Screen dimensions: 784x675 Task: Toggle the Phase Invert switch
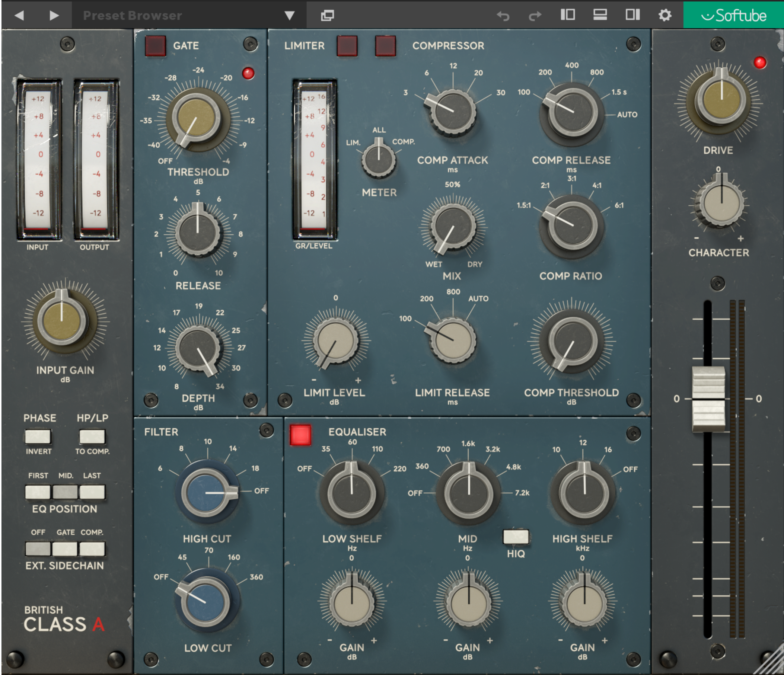click(x=38, y=436)
